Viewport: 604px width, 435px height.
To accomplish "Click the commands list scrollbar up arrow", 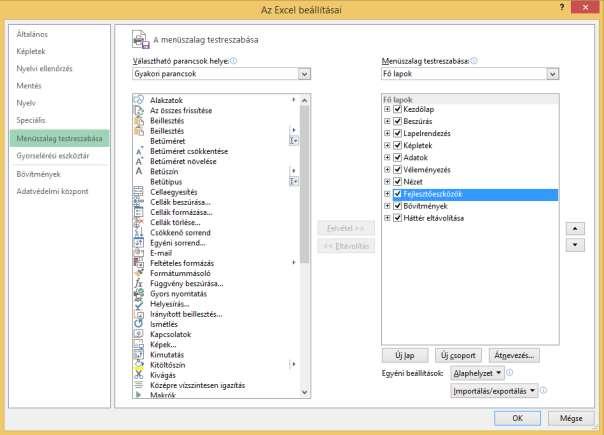I will [x=305, y=100].
